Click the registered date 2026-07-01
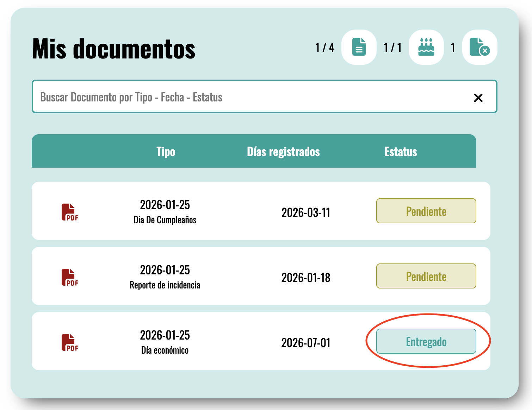The height and width of the screenshot is (410, 532). 305,343
